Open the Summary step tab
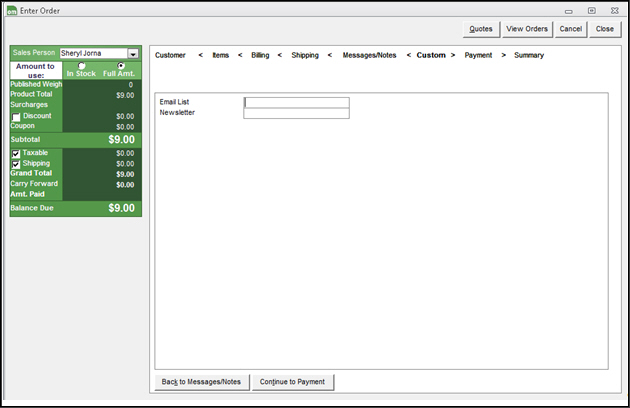 click(529, 55)
